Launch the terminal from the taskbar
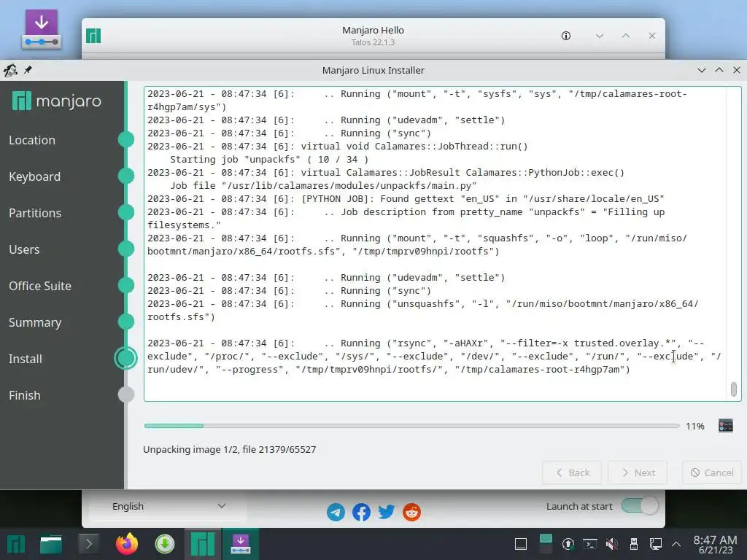This screenshot has height=560, width=747. point(88,544)
